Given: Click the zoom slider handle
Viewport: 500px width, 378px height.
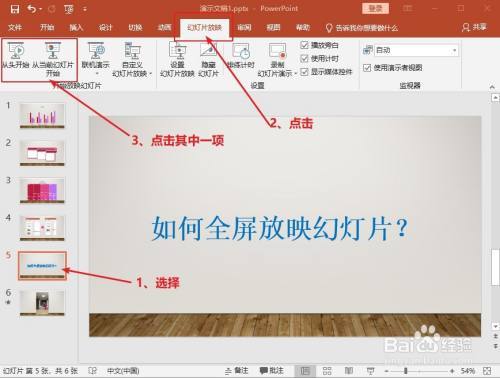Looking at the screenshot, I should pos(406,371).
